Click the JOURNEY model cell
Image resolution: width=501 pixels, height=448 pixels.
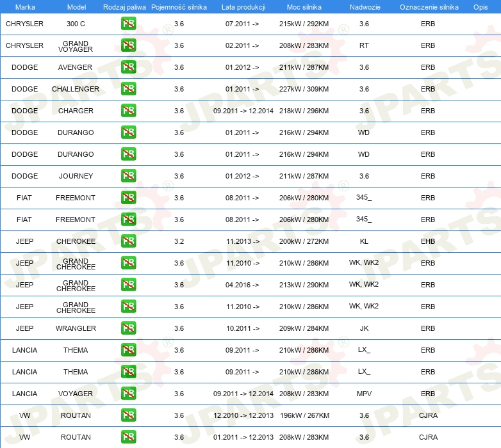pyautogui.click(x=76, y=176)
